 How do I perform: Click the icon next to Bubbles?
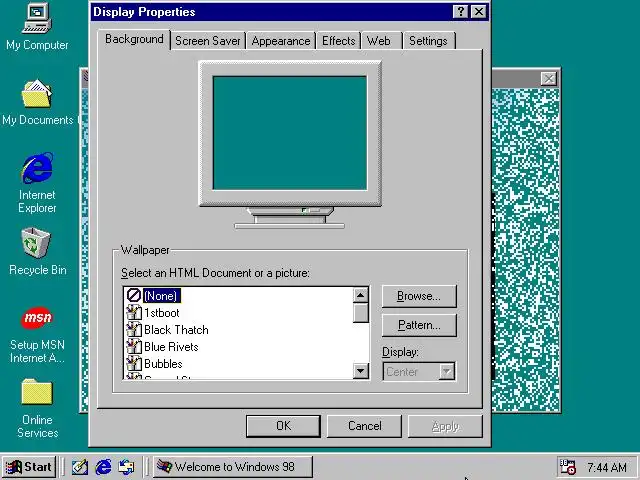pos(133,364)
